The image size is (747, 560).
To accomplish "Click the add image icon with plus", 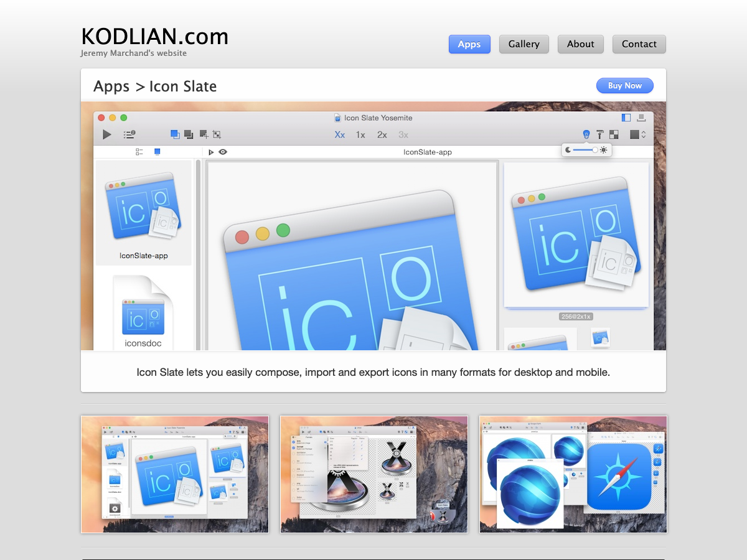I will (x=204, y=134).
